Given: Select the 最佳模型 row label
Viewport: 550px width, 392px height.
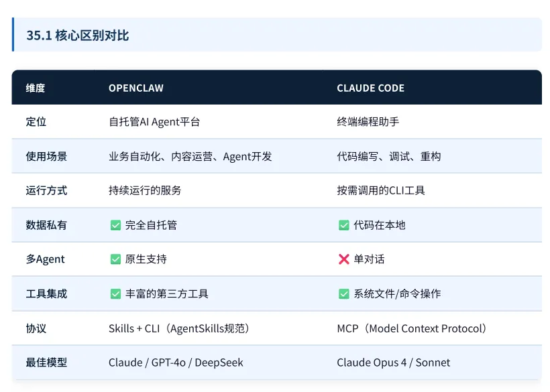Looking at the screenshot, I should 46,363.
